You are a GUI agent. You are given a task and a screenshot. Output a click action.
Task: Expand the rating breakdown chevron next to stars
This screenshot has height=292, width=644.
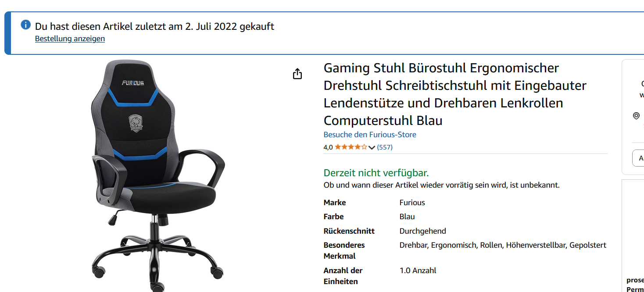point(372,148)
